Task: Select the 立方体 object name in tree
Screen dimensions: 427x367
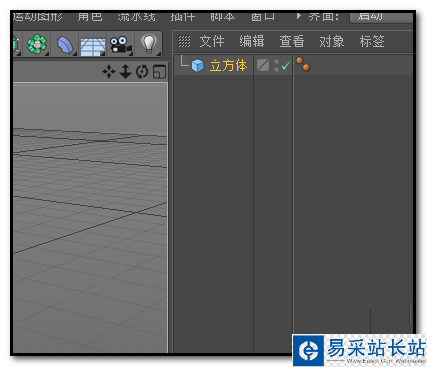Action: pyautogui.click(x=228, y=65)
